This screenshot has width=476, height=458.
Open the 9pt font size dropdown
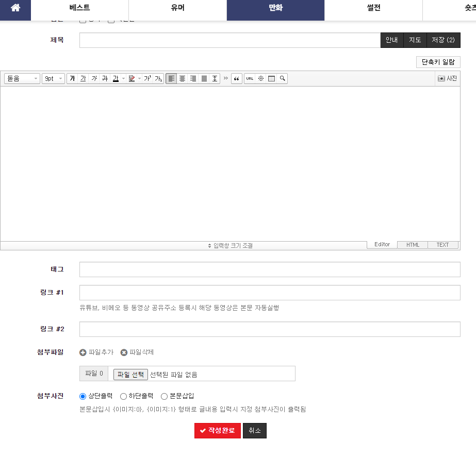pos(53,78)
